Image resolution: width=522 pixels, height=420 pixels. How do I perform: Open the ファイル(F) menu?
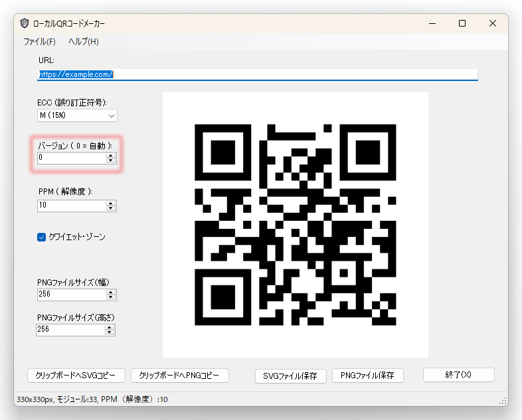coord(39,42)
